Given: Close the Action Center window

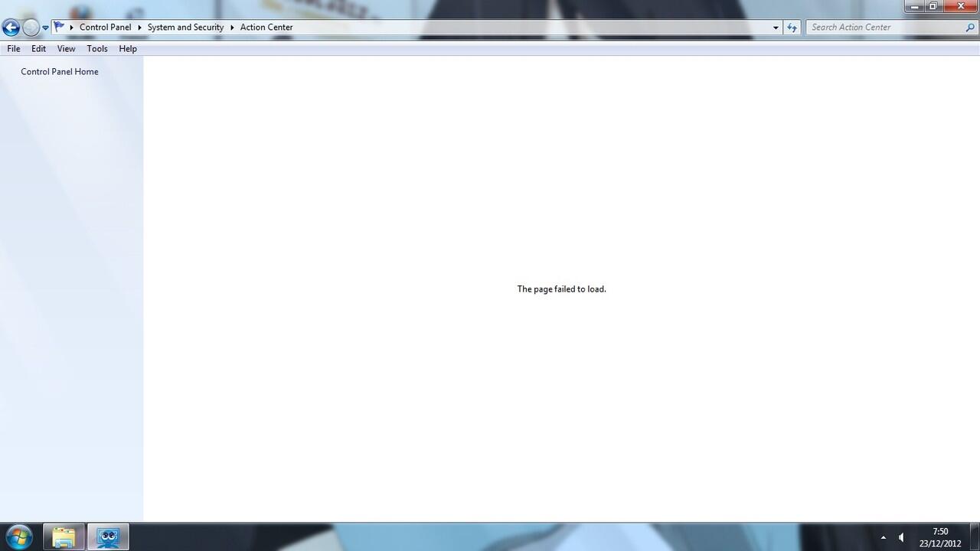Looking at the screenshot, I should point(961,6).
